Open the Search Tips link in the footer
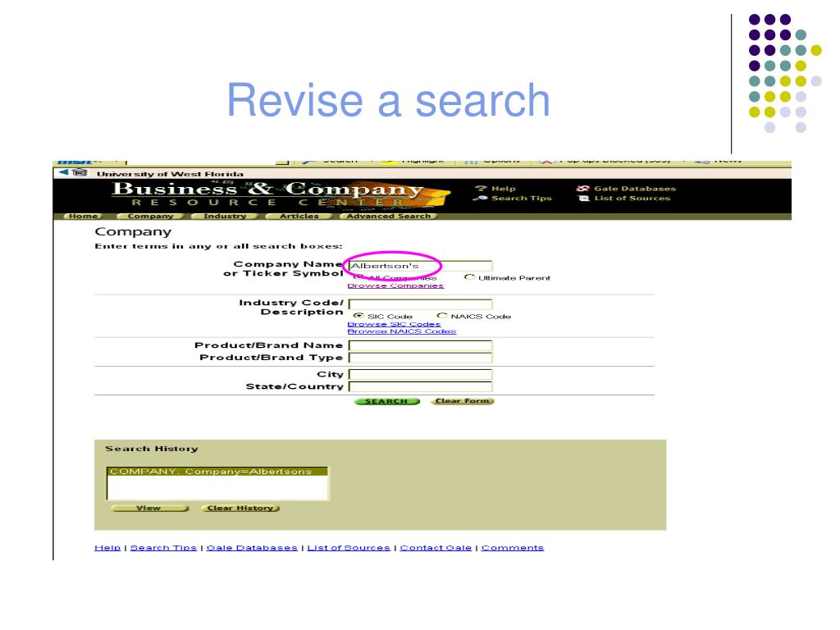Image resolution: width=840 pixels, height=630 pixels. point(163,547)
